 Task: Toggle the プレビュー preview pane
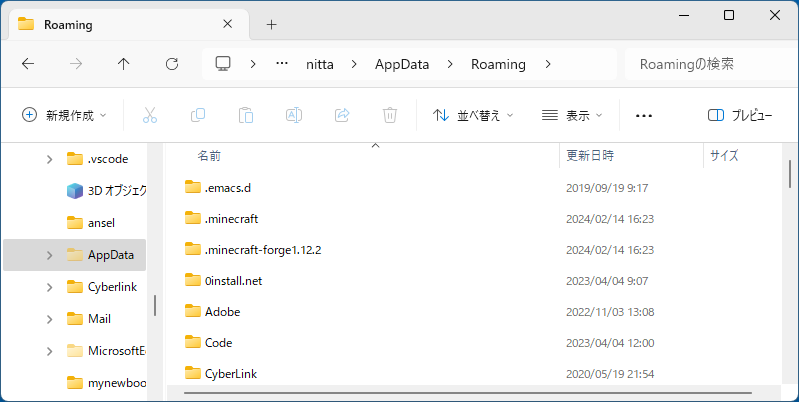pos(740,115)
